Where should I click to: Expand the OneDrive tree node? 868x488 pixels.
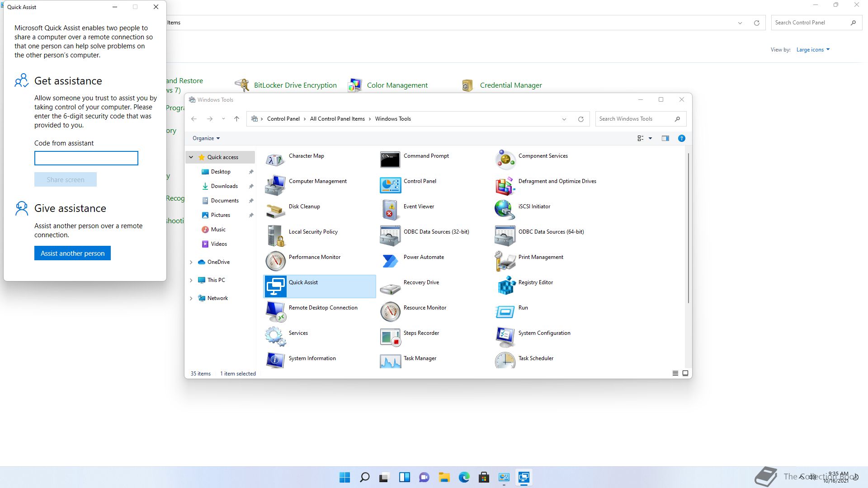coord(191,262)
